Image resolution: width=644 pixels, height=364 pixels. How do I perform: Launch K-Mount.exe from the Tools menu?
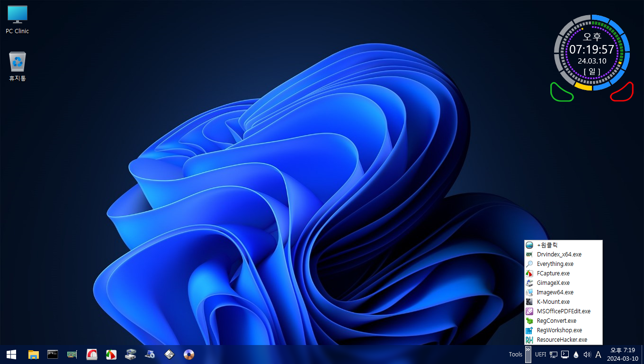[x=563, y=302]
